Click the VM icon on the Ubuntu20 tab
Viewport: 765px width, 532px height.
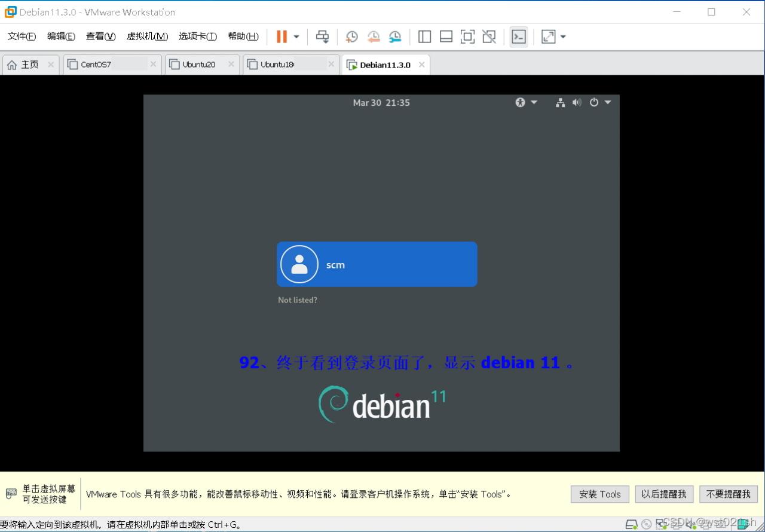(x=174, y=65)
